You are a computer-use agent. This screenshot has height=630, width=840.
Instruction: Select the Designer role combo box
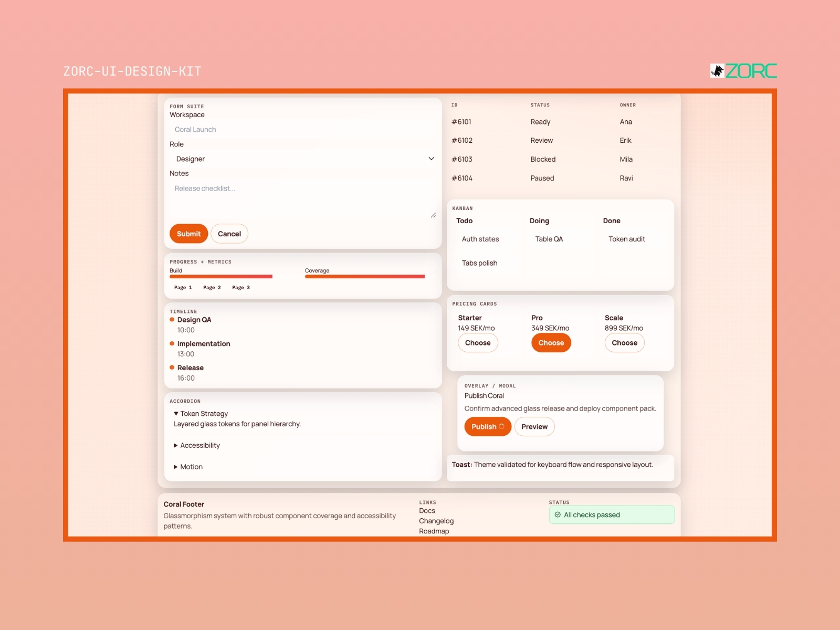303,159
